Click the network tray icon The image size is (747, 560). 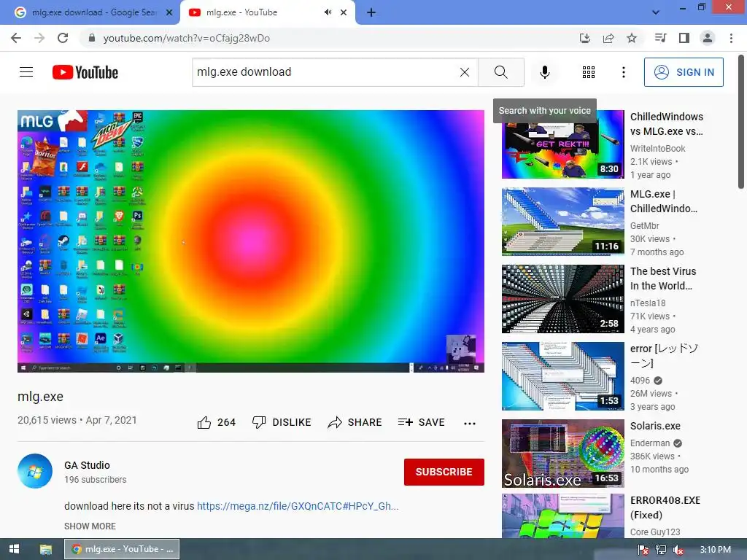(661, 550)
